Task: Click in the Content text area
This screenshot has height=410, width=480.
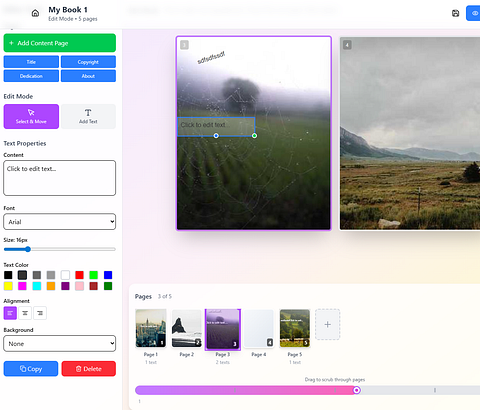Action: (x=60, y=178)
